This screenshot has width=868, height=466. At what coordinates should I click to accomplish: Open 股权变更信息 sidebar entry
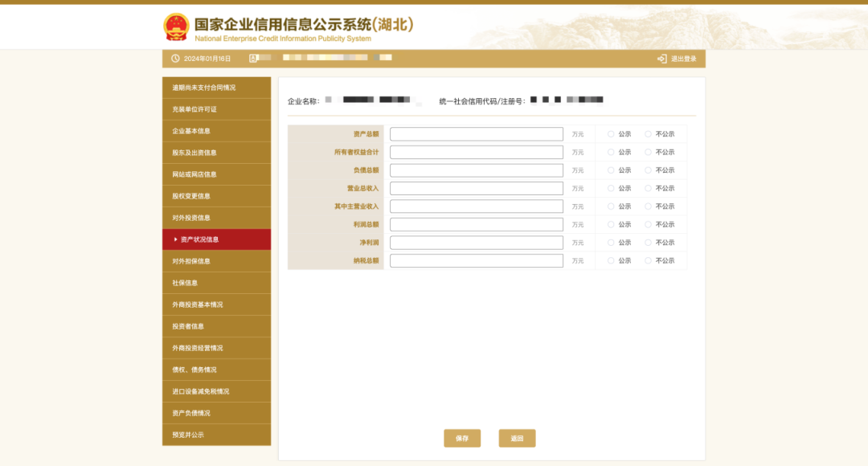click(216, 196)
